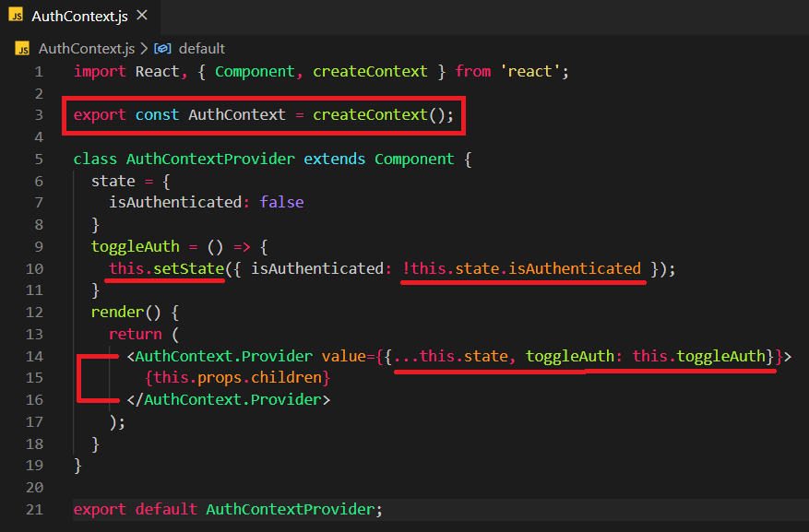Click AuthContextProvider in the export default line

click(291, 509)
